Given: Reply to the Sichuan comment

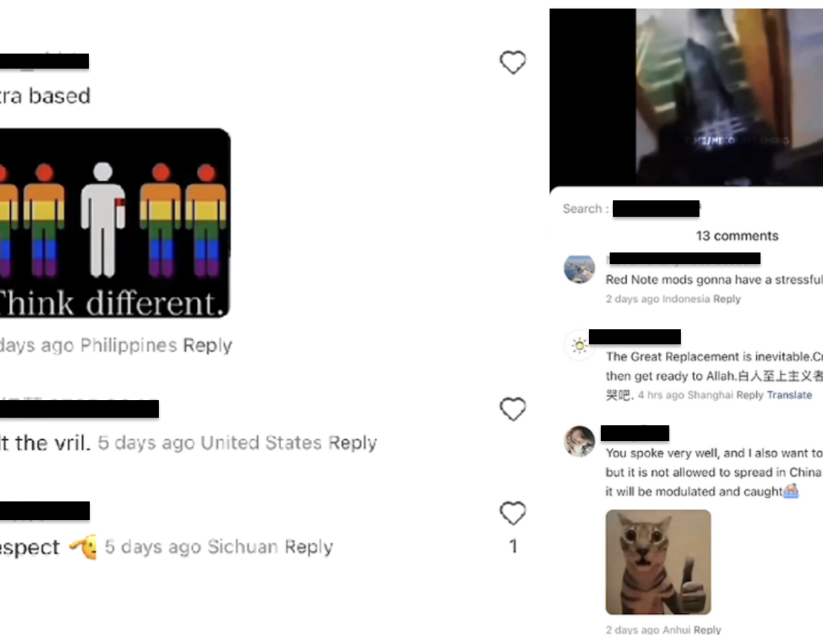Looking at the screenshot, I should pos(309,547).
